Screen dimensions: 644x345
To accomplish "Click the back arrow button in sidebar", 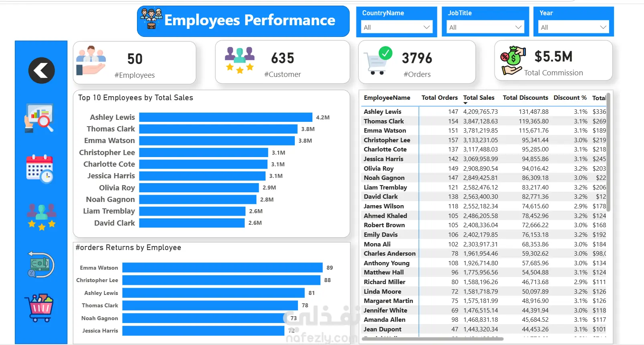I will 42,71.
